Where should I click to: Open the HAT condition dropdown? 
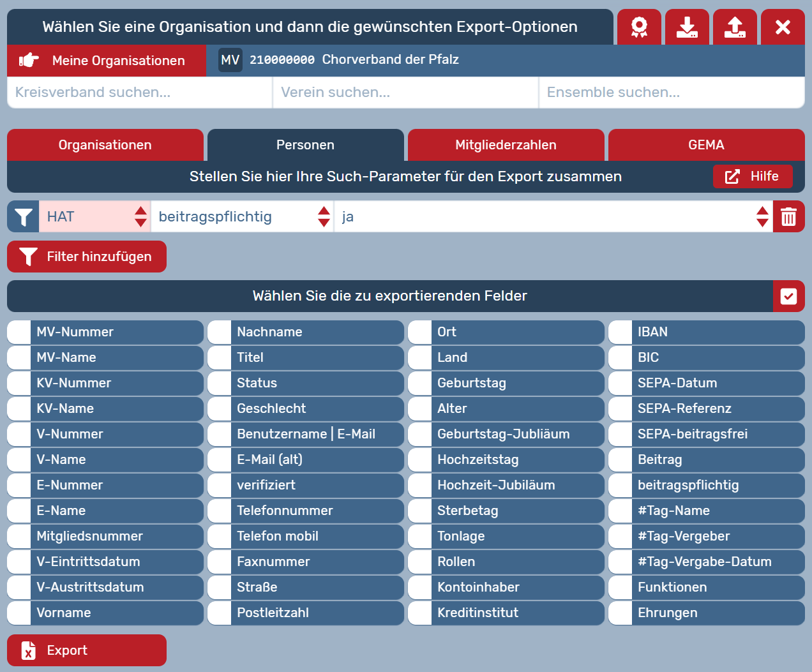click(x=94, y=217)
